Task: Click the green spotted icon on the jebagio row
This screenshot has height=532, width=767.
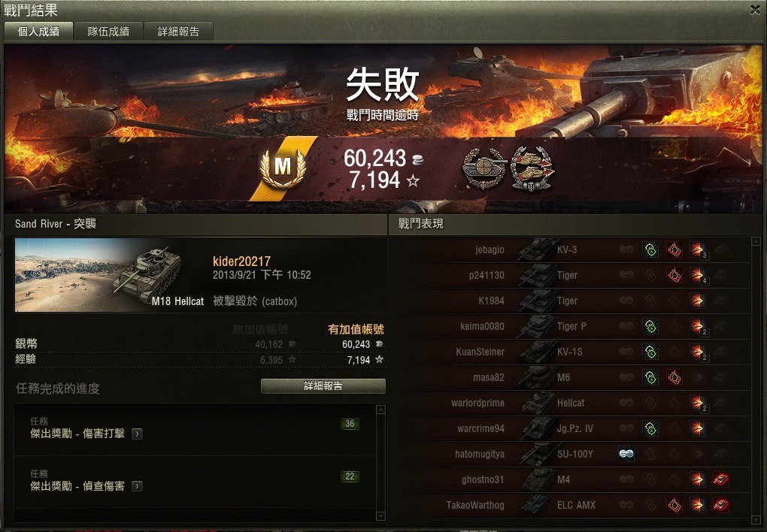Action: 650,250
